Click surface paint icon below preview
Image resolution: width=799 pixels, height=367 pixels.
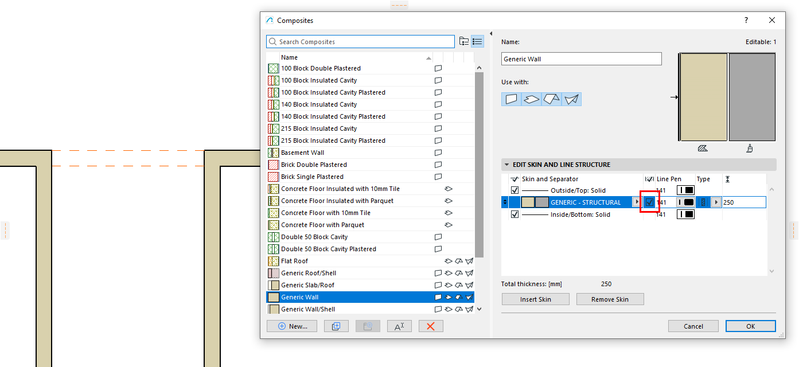tap(750, 148)
